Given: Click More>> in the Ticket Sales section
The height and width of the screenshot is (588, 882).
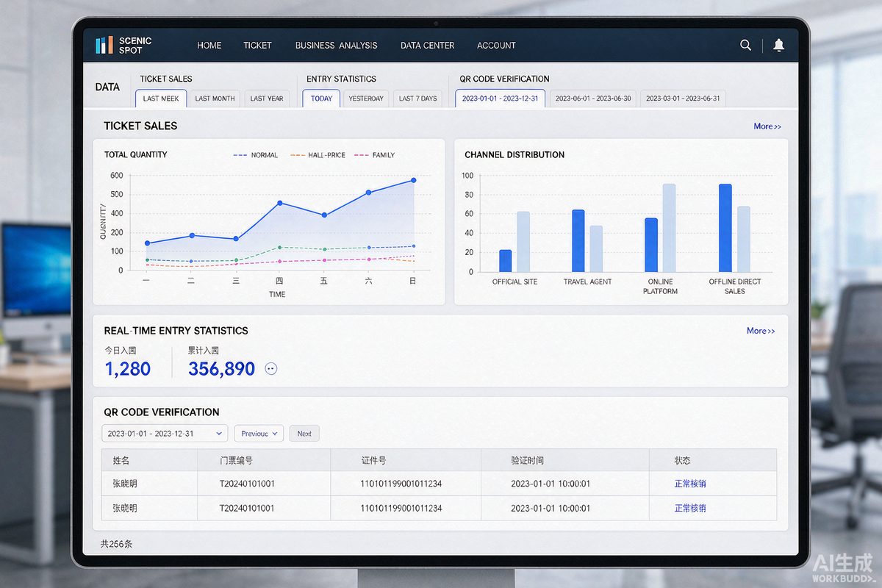Looking at the screenshot, I should (x=767, y=126).
